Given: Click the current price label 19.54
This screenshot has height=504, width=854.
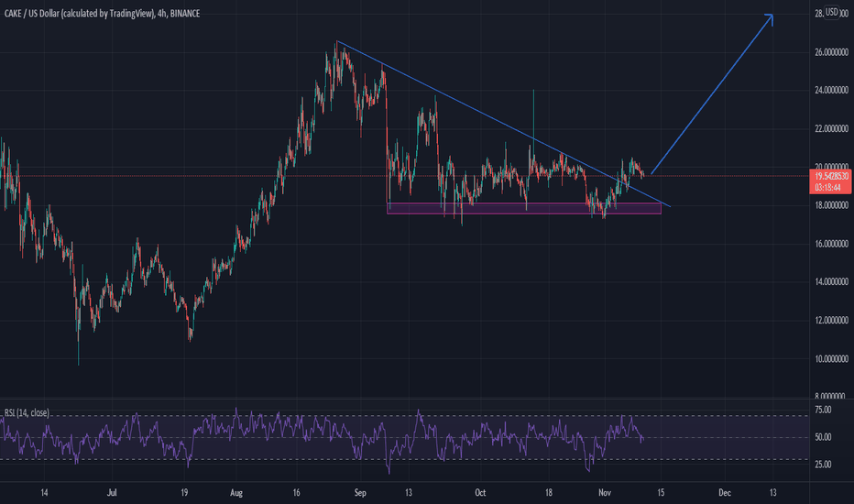Looking at the screenshot, I should coord(832,176).
